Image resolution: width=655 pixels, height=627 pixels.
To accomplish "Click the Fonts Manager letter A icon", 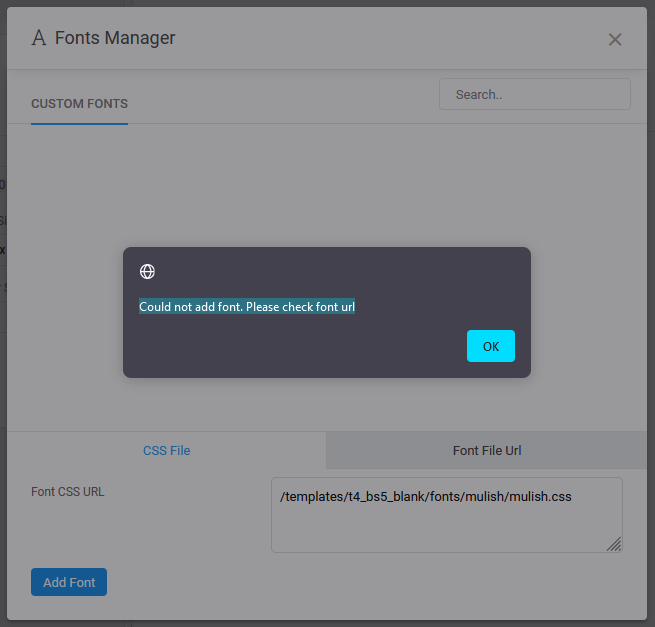I will tap(39, 39).
